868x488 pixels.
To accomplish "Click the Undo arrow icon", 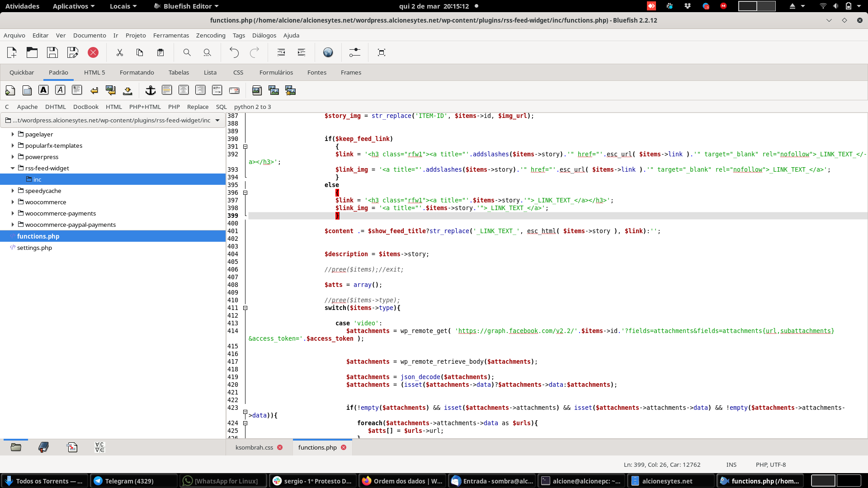I will point(234,52).
